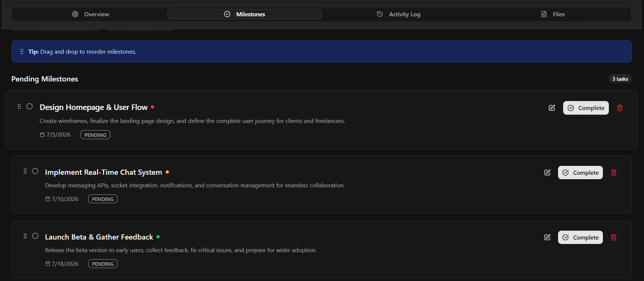644x281 pixels.
Task: Delete the Real-Time Chat System milestone
Action: tap(614, 173)
